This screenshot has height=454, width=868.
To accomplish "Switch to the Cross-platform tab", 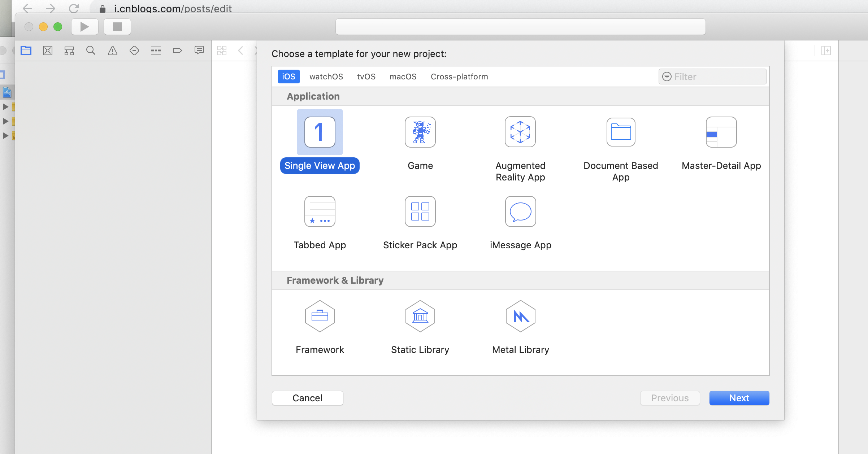I will [459, 77].
